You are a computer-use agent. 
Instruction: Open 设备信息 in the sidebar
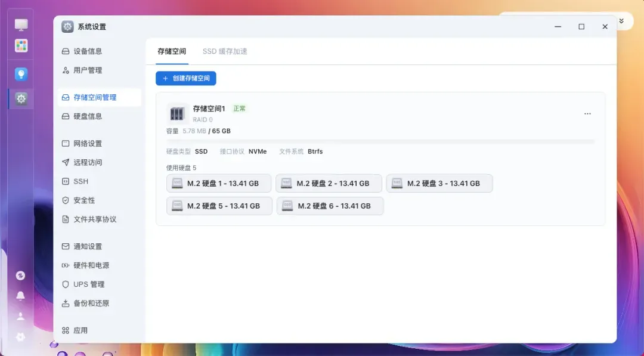[x=88, y=51]
